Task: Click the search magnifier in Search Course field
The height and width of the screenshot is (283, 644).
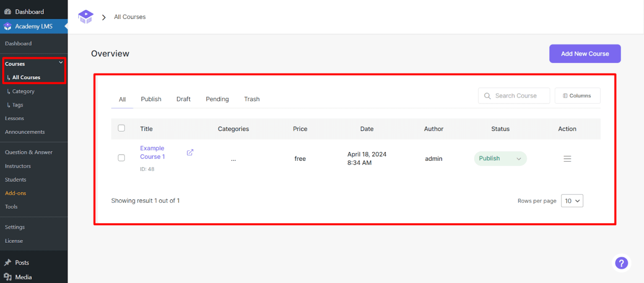Action: point(487,95)
